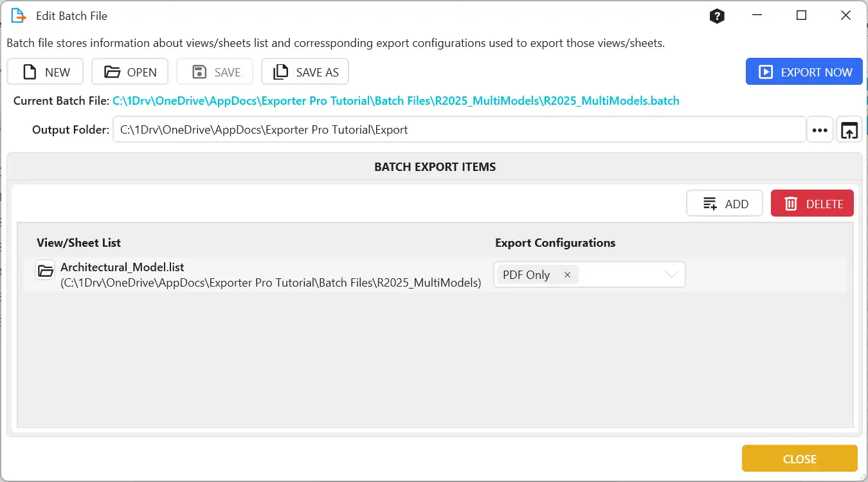
Task: Browse for output folder with ellipsis button
Action: pyautogui.click(x=820, y=130)
